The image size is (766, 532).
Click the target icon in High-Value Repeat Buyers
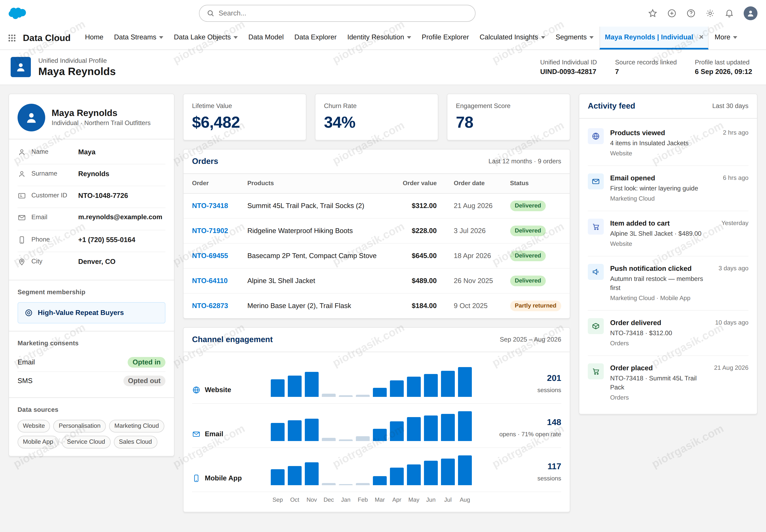click(x=29, y=313)
